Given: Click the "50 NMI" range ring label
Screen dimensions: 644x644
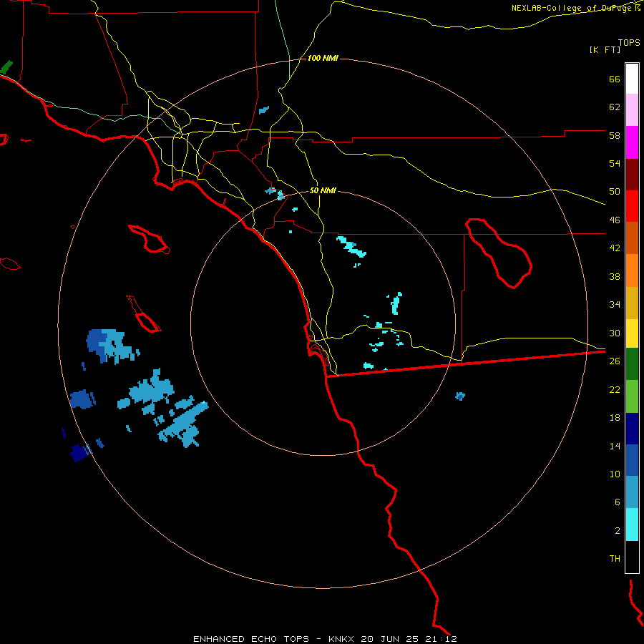Looking at the screenshot, I should [323, 190].
